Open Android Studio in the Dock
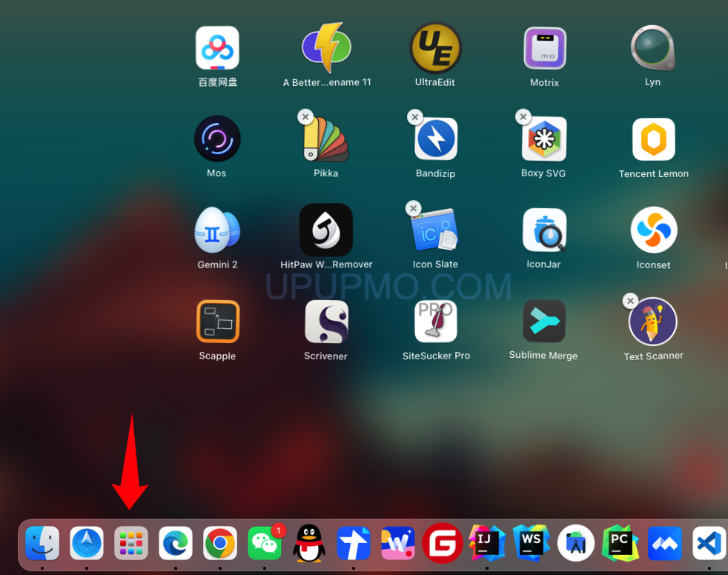Viewport: 728px width, 575px height. pos(576,543)
